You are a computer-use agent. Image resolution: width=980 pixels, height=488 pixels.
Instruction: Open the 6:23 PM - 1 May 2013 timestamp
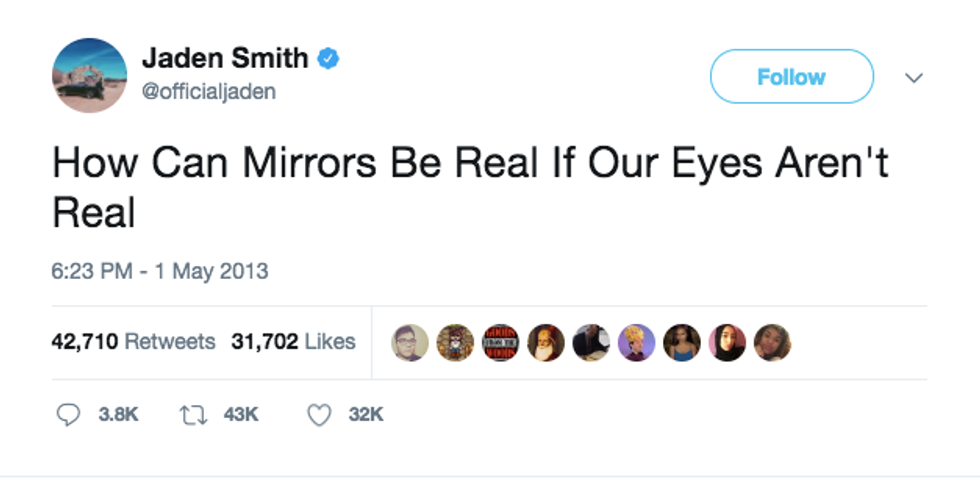click(160, 271)
